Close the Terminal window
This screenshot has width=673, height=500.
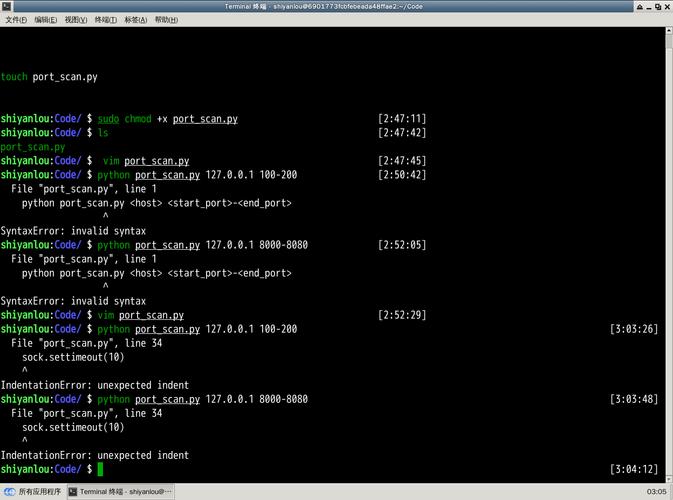click(x=665, y=7)
